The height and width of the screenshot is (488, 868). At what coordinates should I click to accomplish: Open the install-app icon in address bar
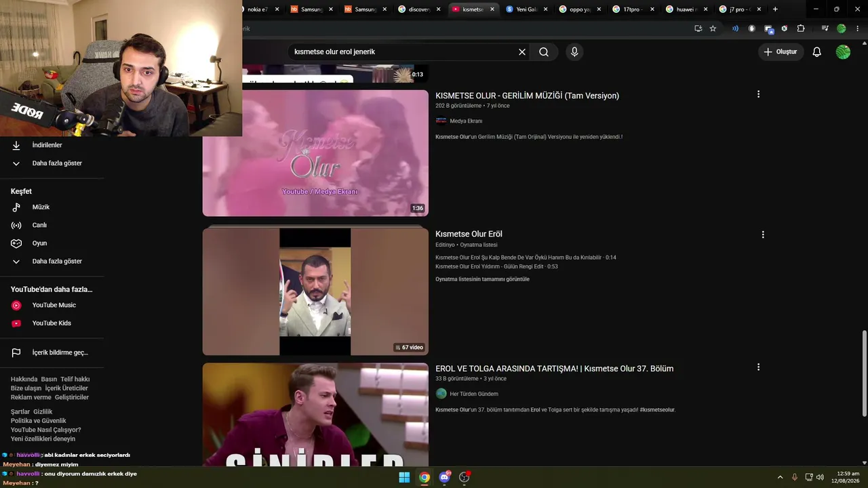(x=698, y=28)
